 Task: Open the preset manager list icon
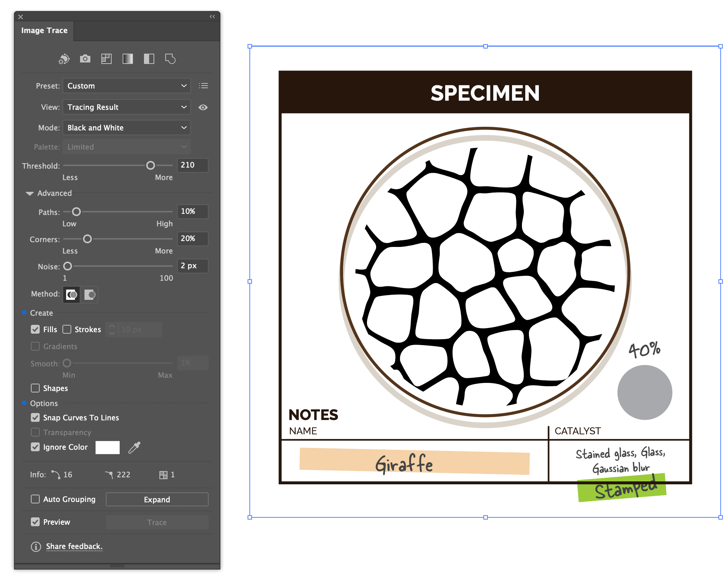pyautogui.click(x=203, y=86)
